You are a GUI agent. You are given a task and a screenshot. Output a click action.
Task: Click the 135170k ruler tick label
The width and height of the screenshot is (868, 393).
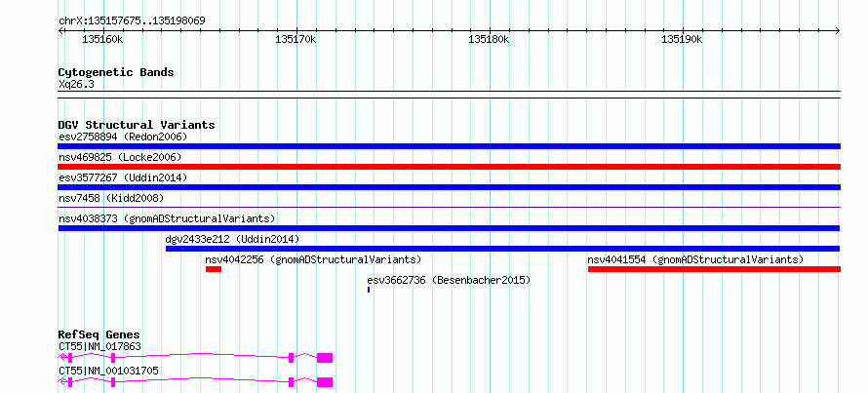[x=296, y=40]
